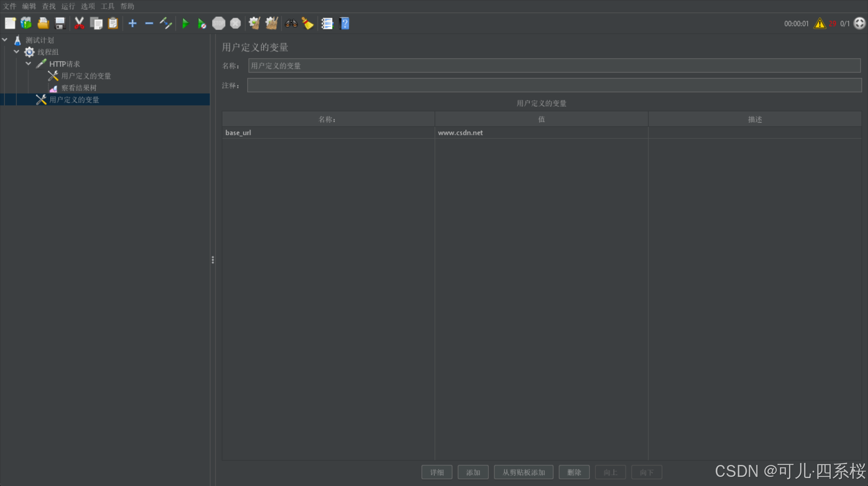Click the warning triangle log icon

(x=819, y=24)
